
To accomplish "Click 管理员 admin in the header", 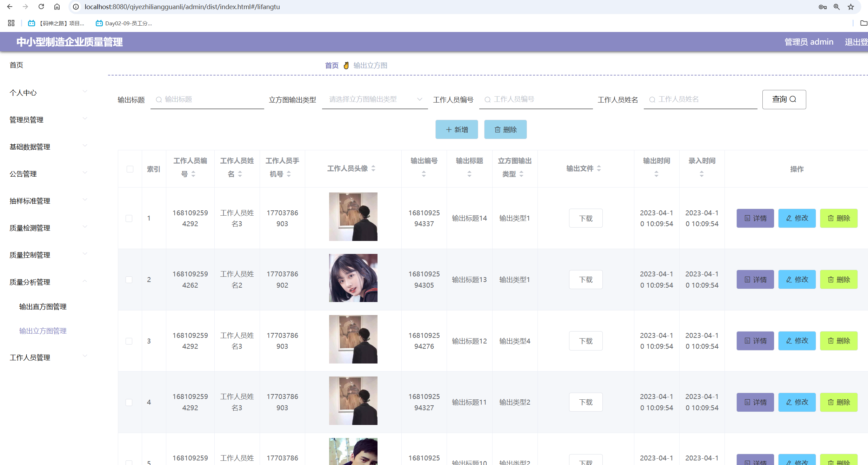I will tap(809, 42).
